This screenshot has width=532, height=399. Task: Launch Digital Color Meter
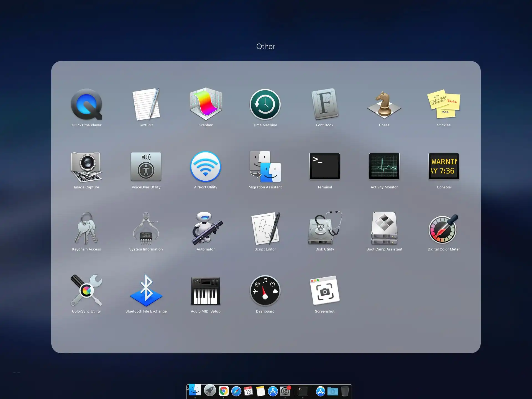pos(444,229)
